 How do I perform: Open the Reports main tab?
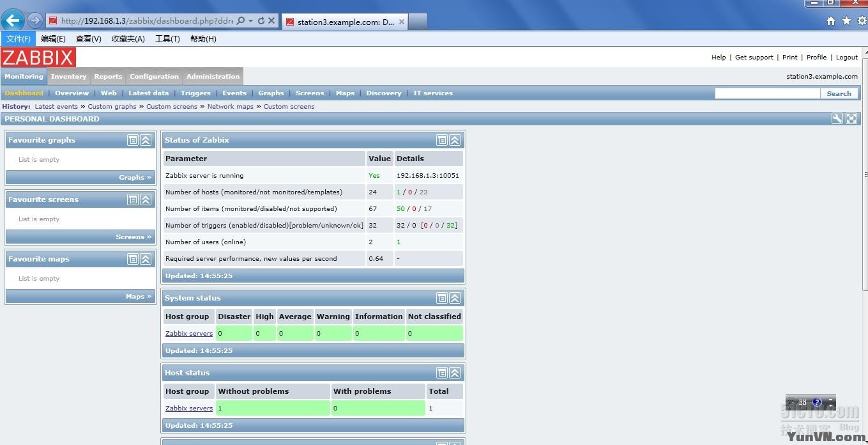108,76
